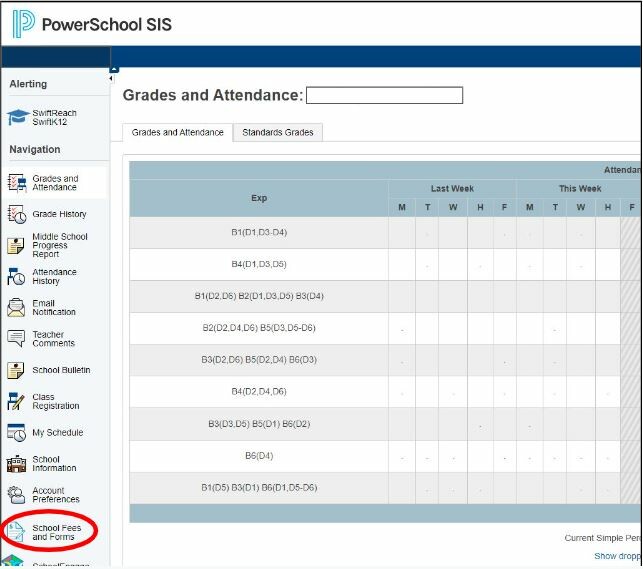Viewport: 643px width, 569px height.
Task: Open Class Registration link
Action: [56, 401]
